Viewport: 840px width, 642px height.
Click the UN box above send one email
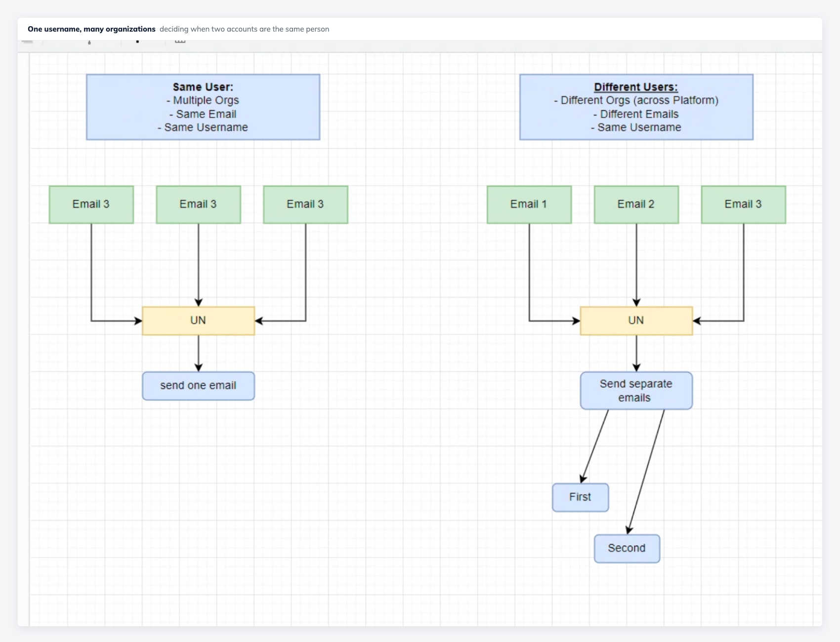[199, 321]
